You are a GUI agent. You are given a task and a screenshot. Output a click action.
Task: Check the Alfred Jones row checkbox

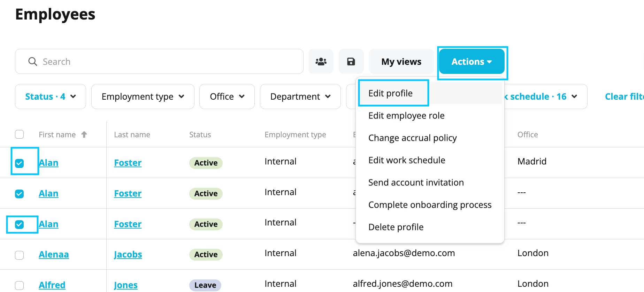click(20, 285)
